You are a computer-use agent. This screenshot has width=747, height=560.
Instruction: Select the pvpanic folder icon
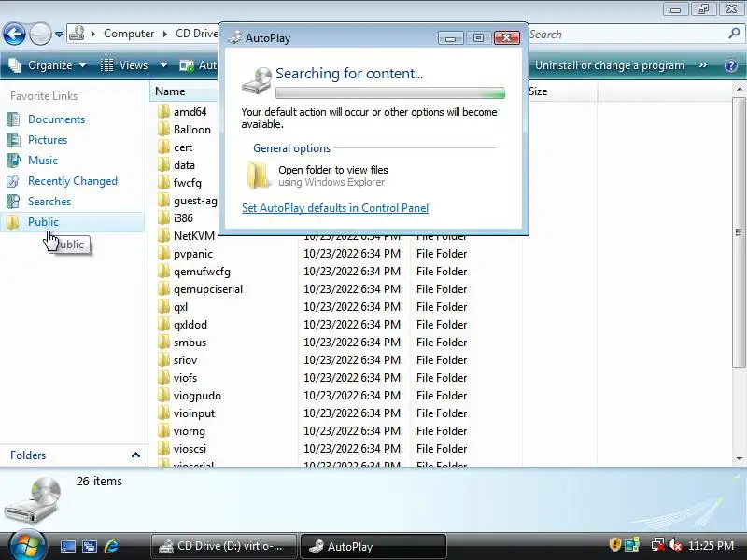click(x=163, y=253)
